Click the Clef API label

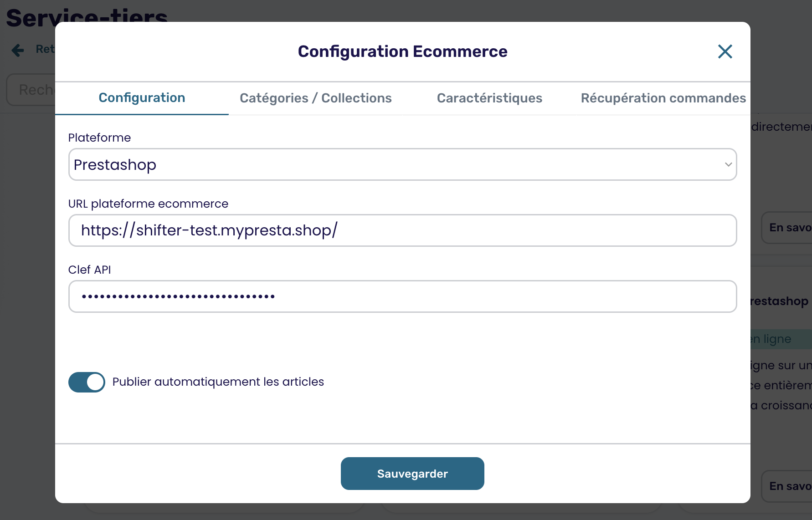coord(90,270)
